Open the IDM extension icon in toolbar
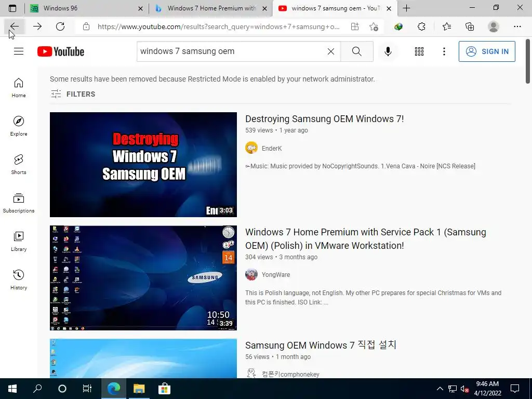 click(x=398, y=26)
